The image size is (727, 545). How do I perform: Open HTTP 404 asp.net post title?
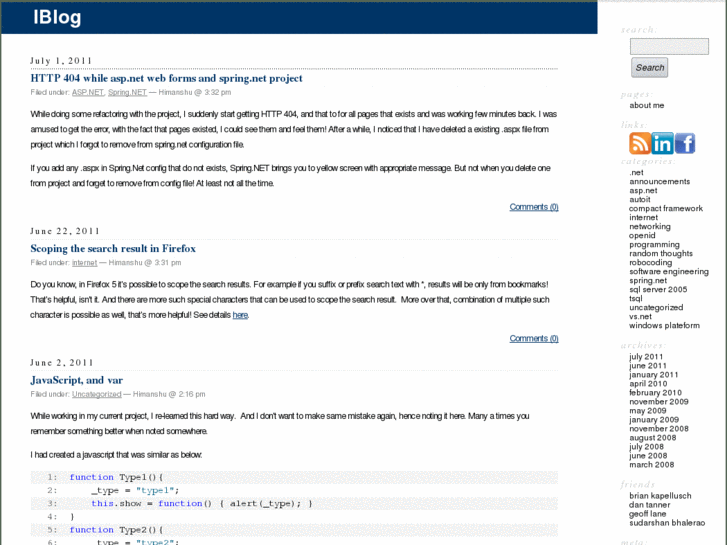(x=166, y=78)
